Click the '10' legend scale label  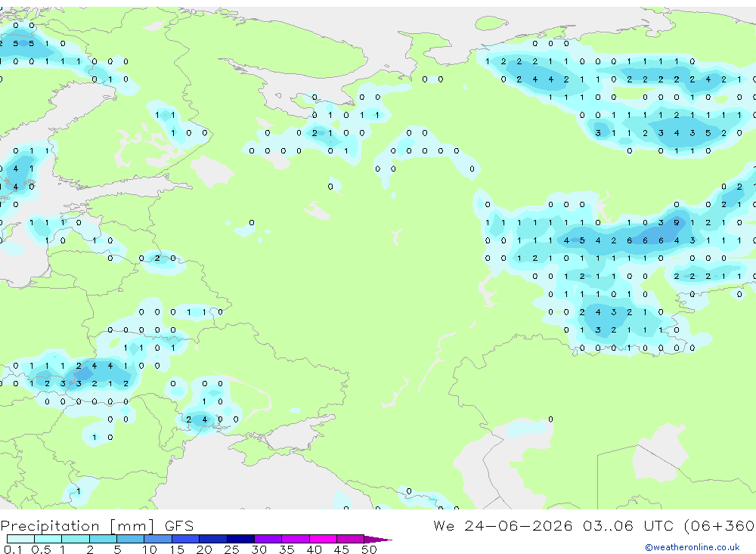[150, 549]
